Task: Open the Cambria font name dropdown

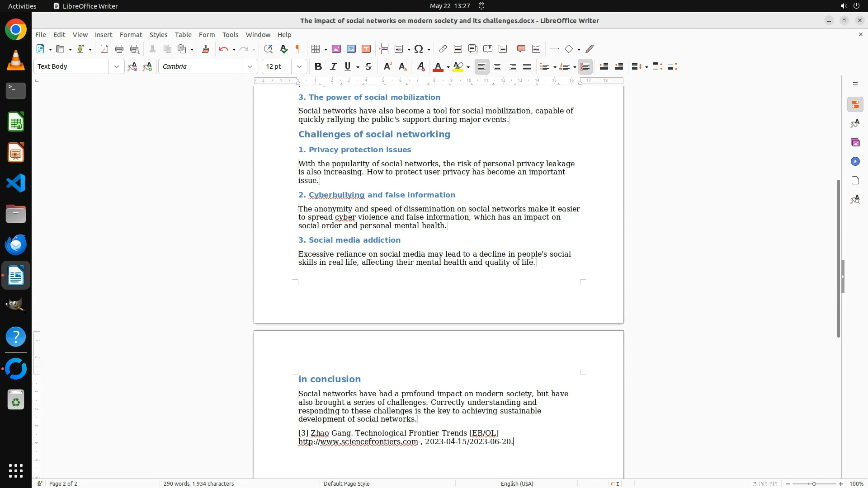Action: 250,67
